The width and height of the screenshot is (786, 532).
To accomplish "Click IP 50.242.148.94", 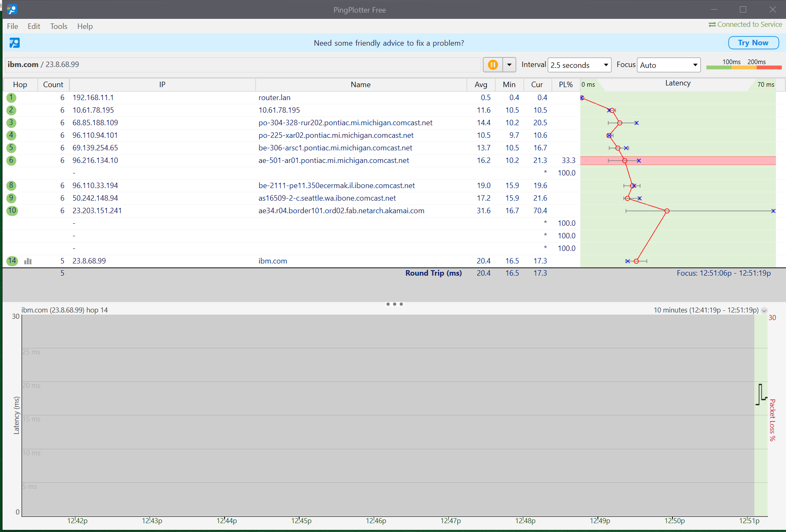I will click(x=95, y=198).
